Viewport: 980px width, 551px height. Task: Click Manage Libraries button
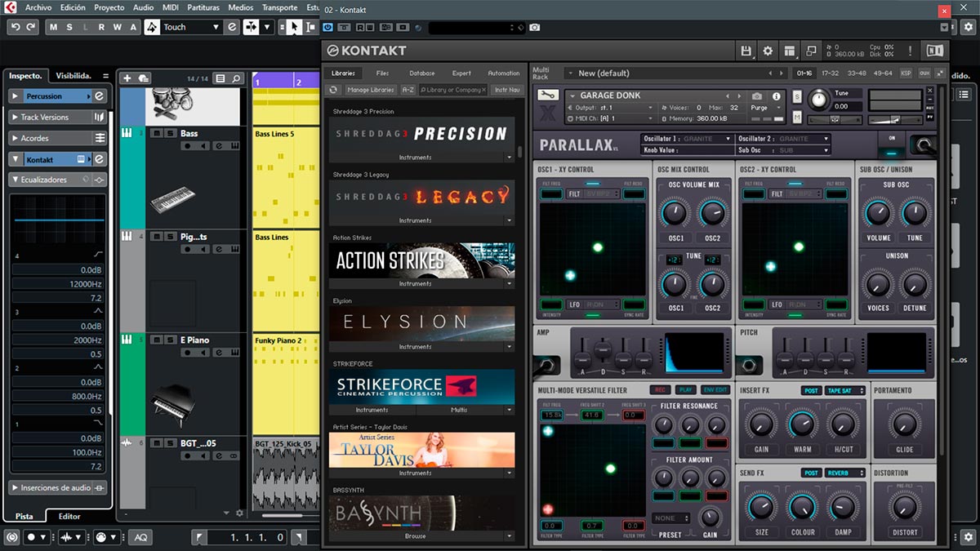point(370,90)
